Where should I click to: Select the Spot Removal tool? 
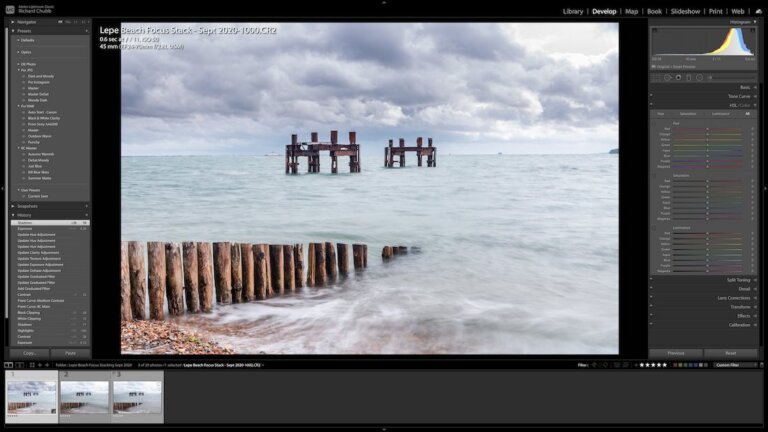coord(668,77)
